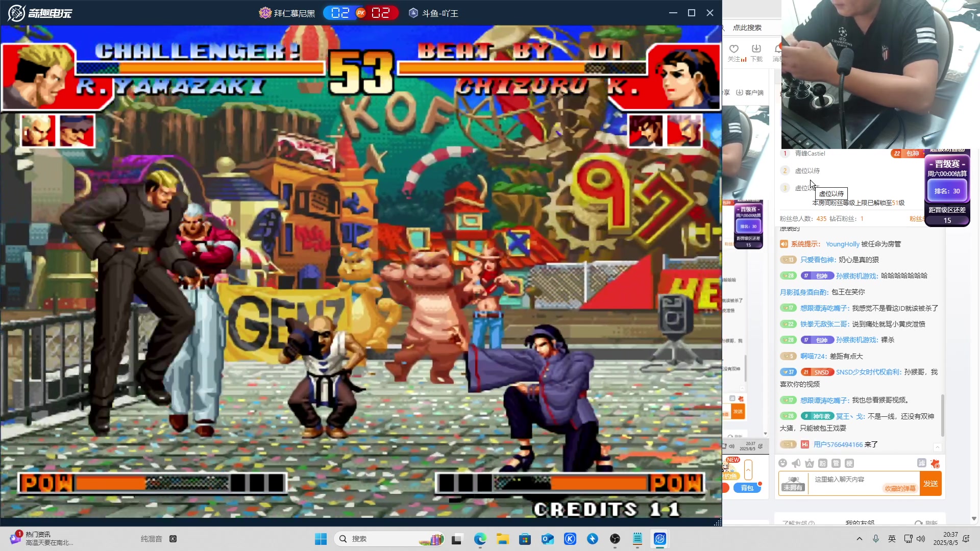Viewport: 980px width, 551px height.
Task: Click the PK score badge
Action: [361, 13]
